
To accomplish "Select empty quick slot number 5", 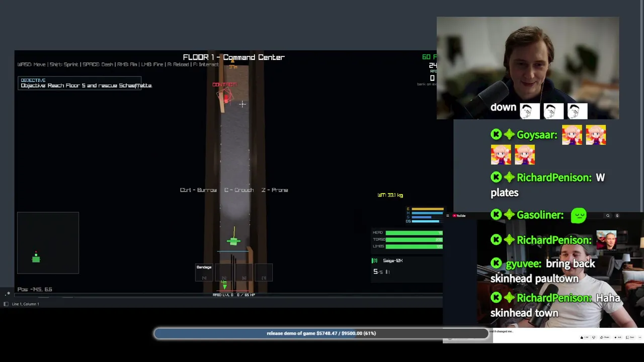I will click(x=224, y=272).
